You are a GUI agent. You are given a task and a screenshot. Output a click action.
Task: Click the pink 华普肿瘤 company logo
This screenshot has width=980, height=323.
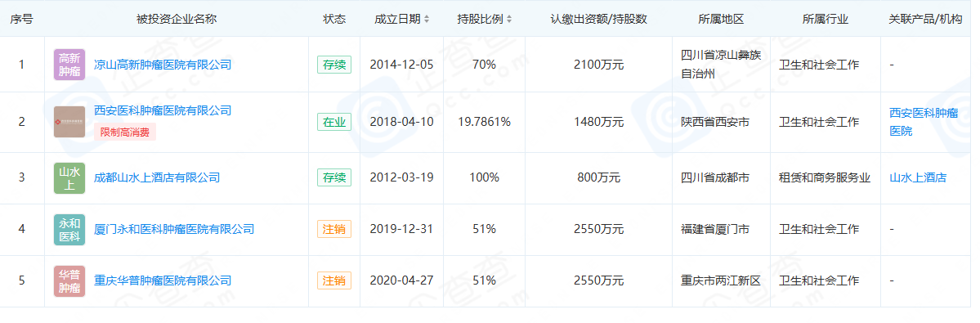coord(69,281)
